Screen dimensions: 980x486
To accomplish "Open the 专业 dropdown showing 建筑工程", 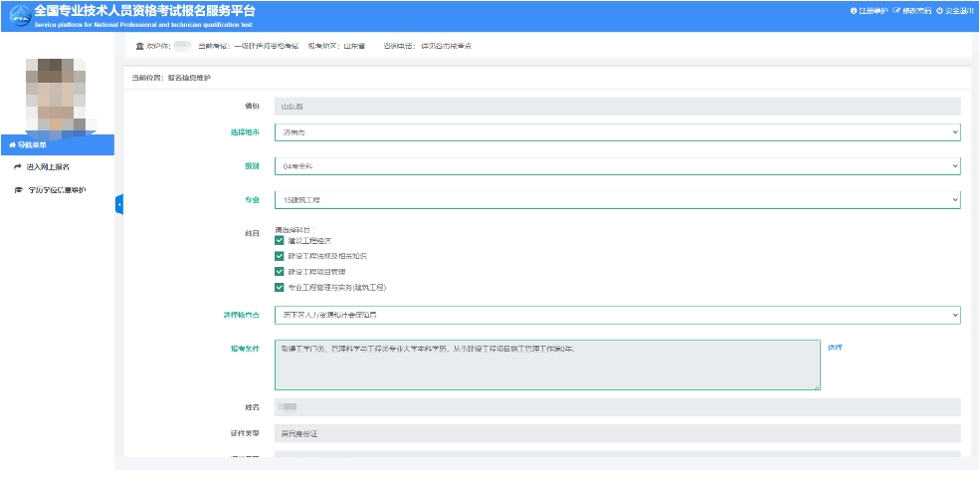I will point(617,200).
